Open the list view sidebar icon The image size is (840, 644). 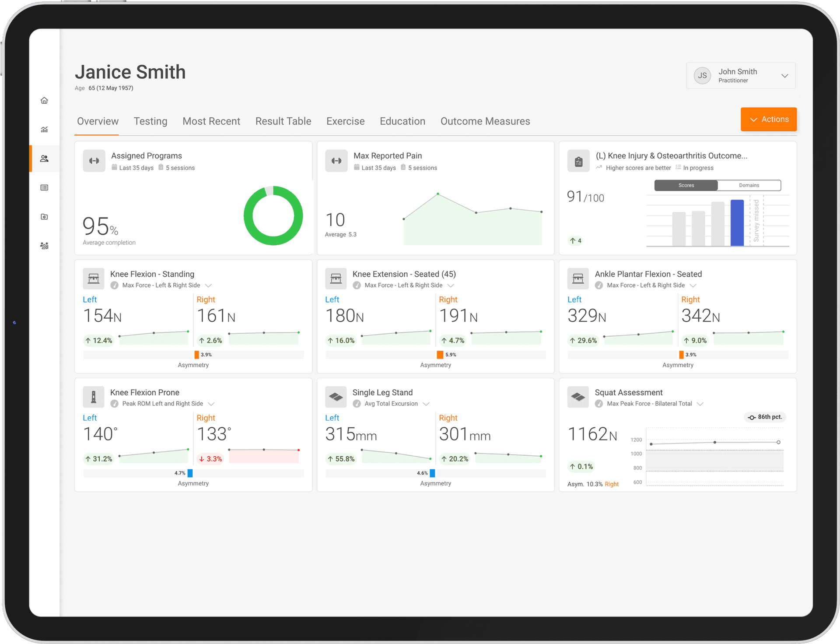44,188
